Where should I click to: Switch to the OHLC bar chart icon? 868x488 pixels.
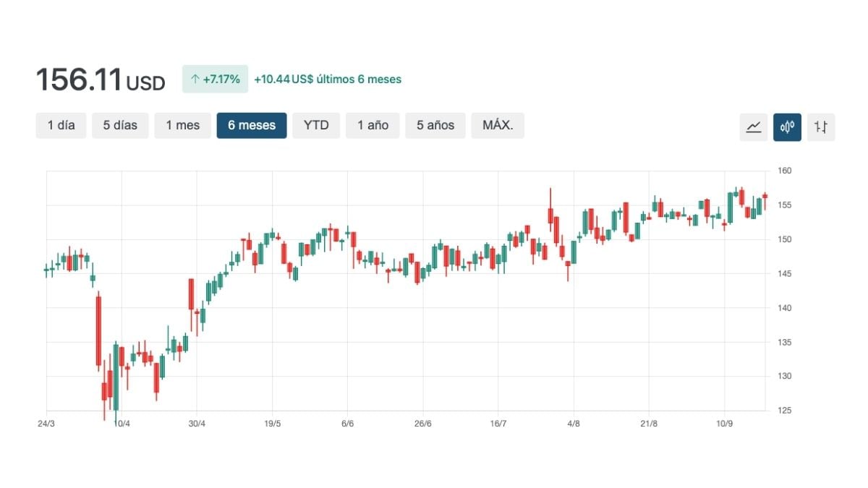(820, 127)
